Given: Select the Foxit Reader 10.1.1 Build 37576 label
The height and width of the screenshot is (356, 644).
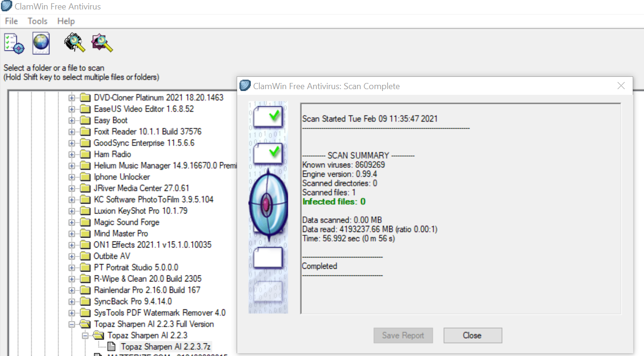Looking at the screenshot, I should tap(148, 132).
